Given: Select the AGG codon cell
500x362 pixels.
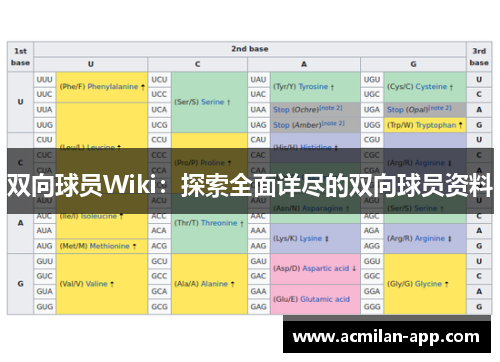Looking at the screenshot, I should click(372, 246).
